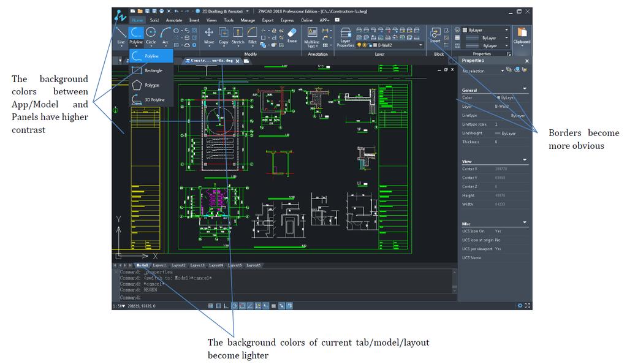The width and height of the screenshot is (627, 364).
Task: Toggle the layer on/off lightbulb for B-Wall2
Action: pos(359,45)
